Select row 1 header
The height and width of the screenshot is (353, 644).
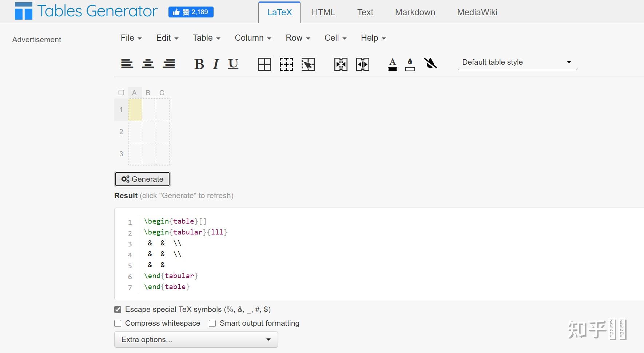pyautogui.click(x=121, y=110)
